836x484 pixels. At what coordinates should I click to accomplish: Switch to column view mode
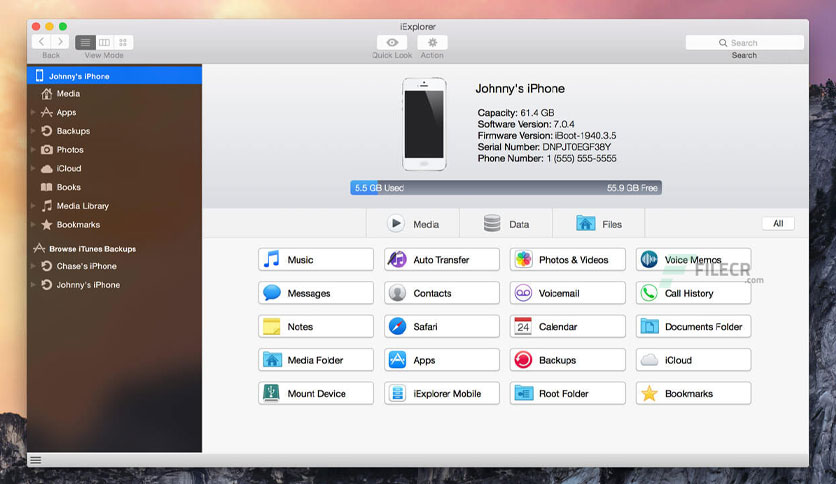pos(104,42)
